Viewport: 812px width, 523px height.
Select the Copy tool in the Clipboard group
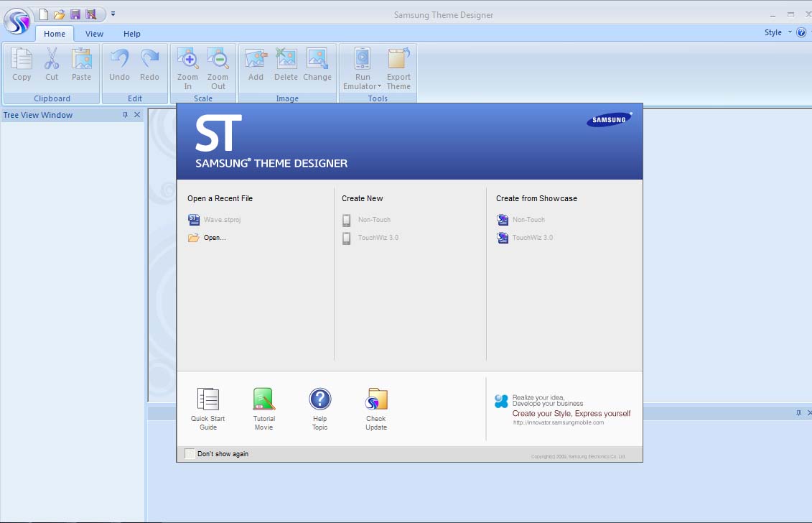point(22,65)
